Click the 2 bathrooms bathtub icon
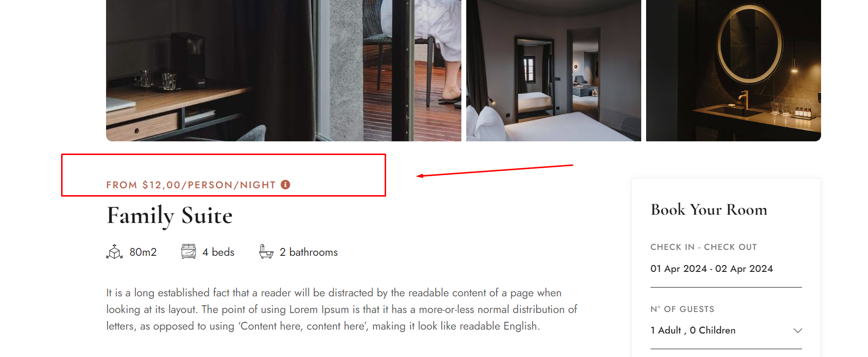The image size is (868, 357). pyautogui.click(x=266, y=251)
